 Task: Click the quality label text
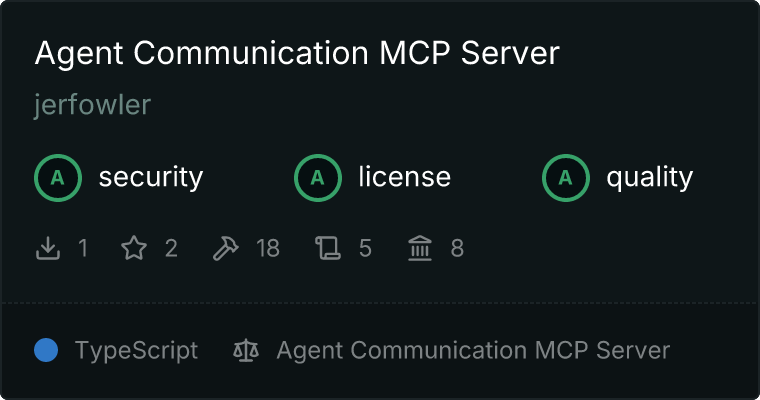coord(649,177)
